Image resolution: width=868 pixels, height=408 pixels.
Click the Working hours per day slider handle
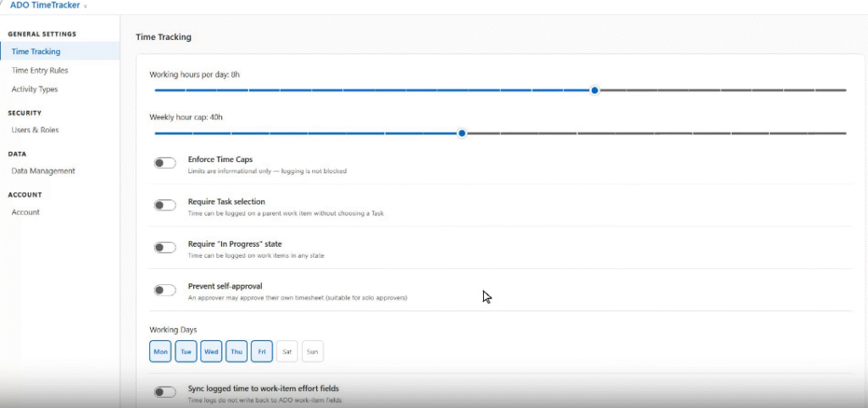point(594,90)
